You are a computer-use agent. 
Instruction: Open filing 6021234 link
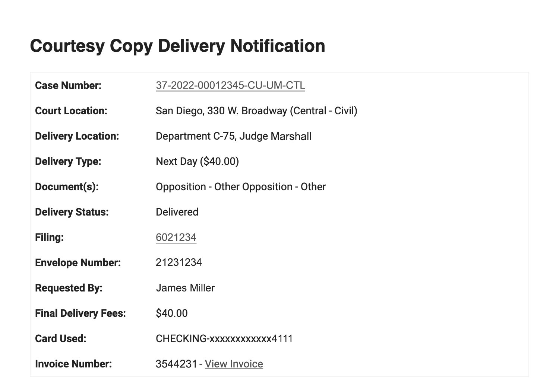click(x=176, y=237)
